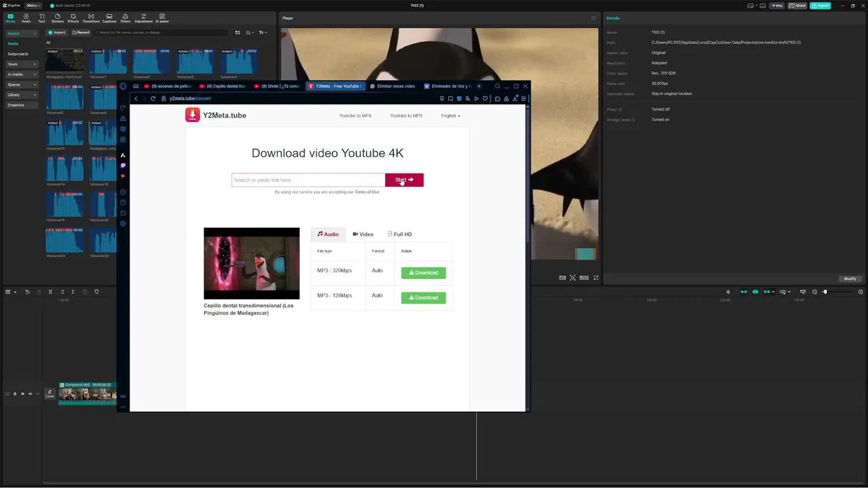Switch media view layout icon in CapCut
Viewport: 868px width, 488px height.
tap(237, 33)
